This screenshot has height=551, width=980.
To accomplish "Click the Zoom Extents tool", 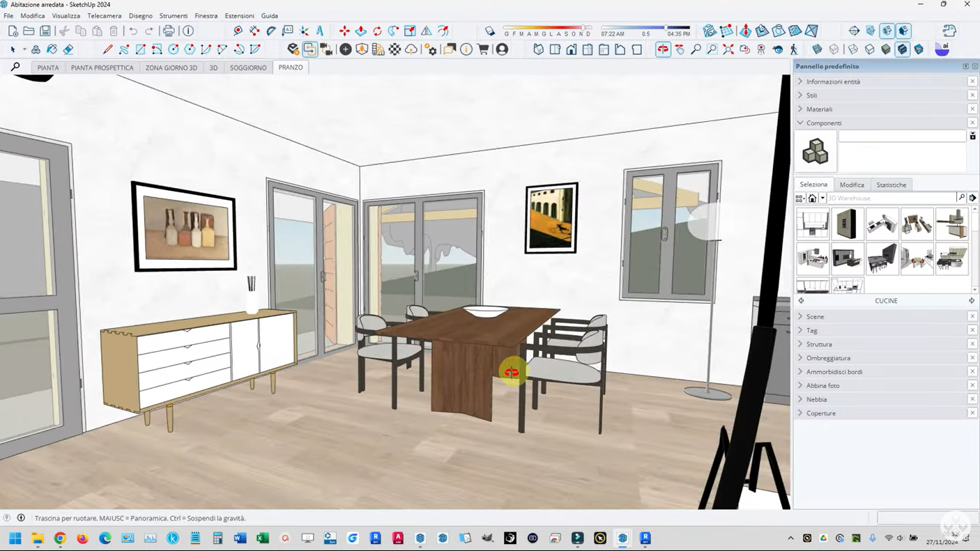I will click(728, 49).
